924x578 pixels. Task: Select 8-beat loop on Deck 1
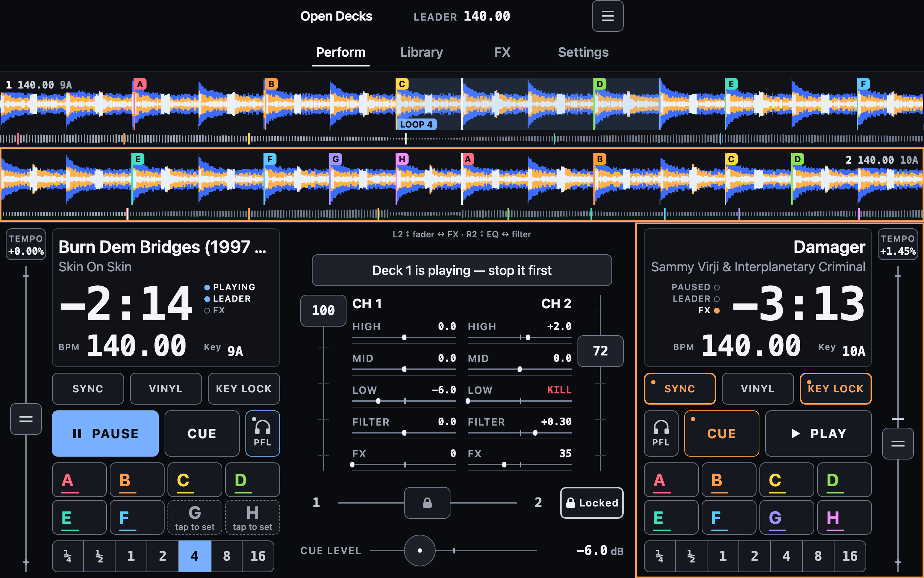pos(226,556)
